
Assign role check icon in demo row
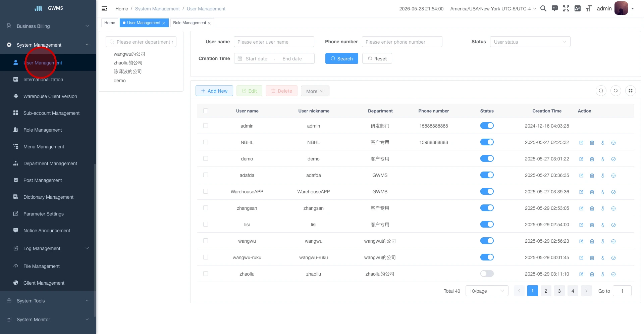pyautogui.click(x=613, y=159)
